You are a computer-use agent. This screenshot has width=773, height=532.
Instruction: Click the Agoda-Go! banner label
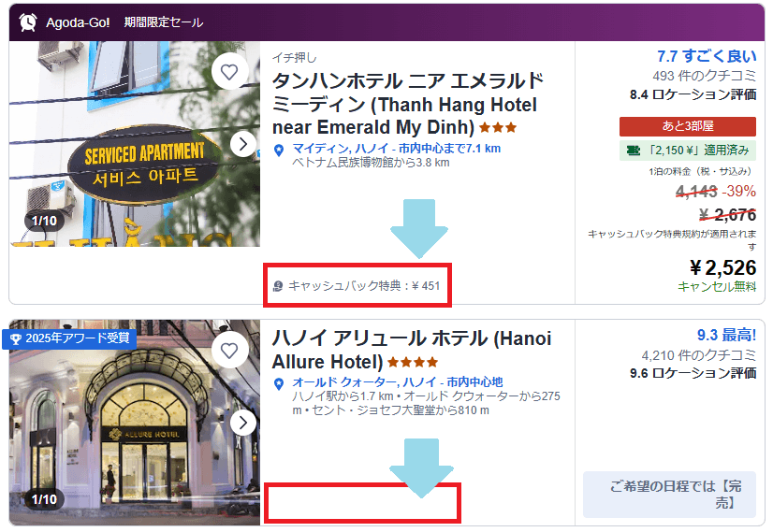click(78, 22)
